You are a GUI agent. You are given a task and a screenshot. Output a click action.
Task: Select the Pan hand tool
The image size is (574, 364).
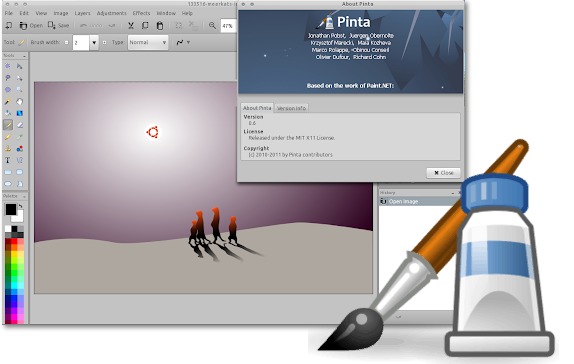point(19,101)
